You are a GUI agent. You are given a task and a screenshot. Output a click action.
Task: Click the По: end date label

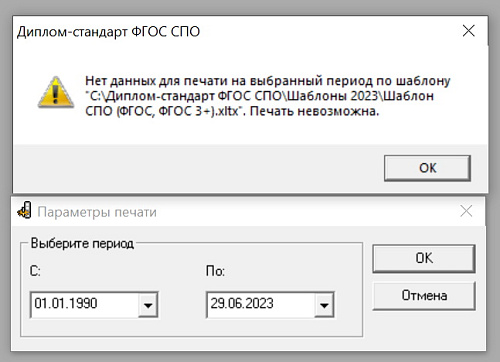pos(215,271)
